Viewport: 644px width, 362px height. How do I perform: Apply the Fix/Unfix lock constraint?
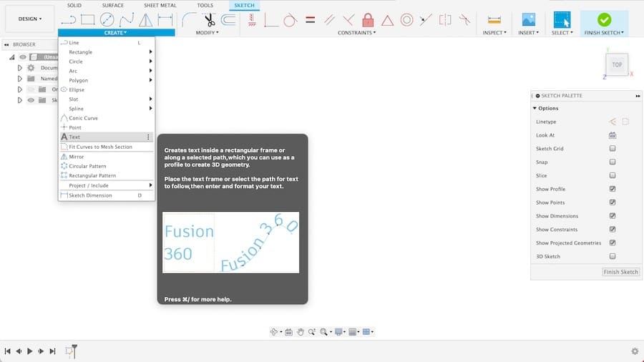(368, 19)
